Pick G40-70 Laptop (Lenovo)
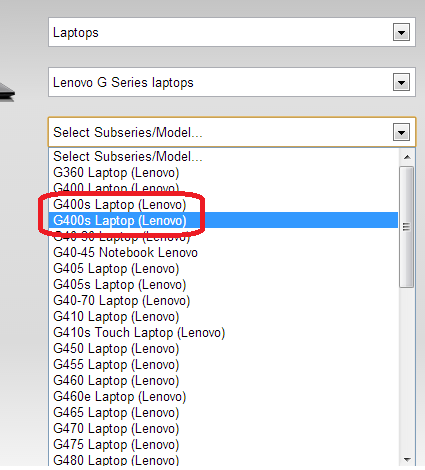This screenshot has height=470, width=425. [223, 300]
